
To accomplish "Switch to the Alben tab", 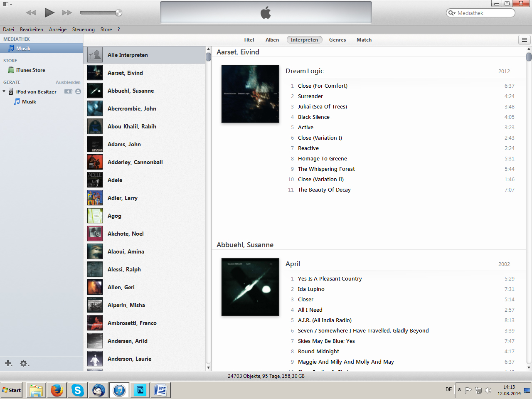I will (x=272, y=40).
